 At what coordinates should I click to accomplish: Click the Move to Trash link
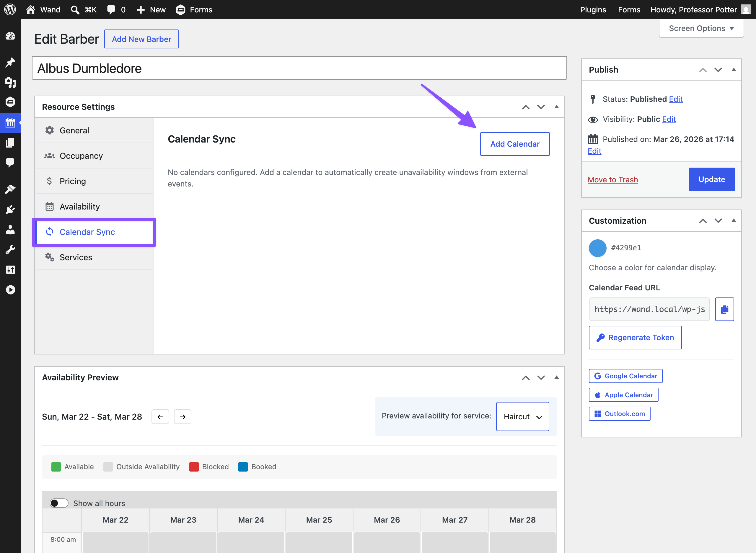point(612,180)
